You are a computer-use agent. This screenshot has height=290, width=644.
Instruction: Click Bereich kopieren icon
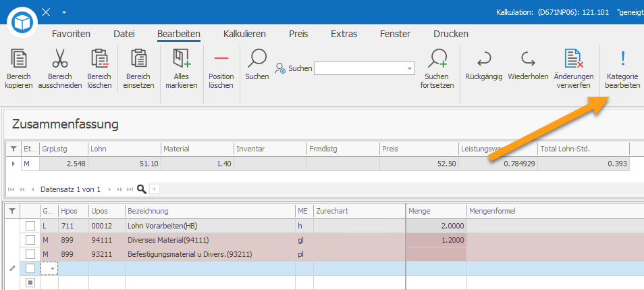point(19,58)
